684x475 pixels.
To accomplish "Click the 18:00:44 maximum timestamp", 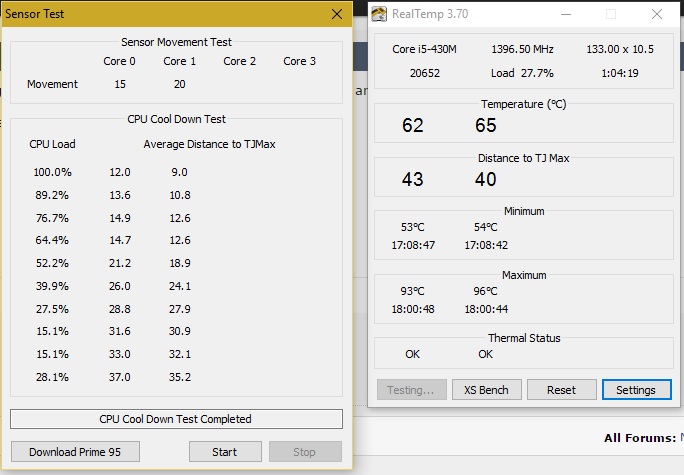I will click(x=486, y=309).
